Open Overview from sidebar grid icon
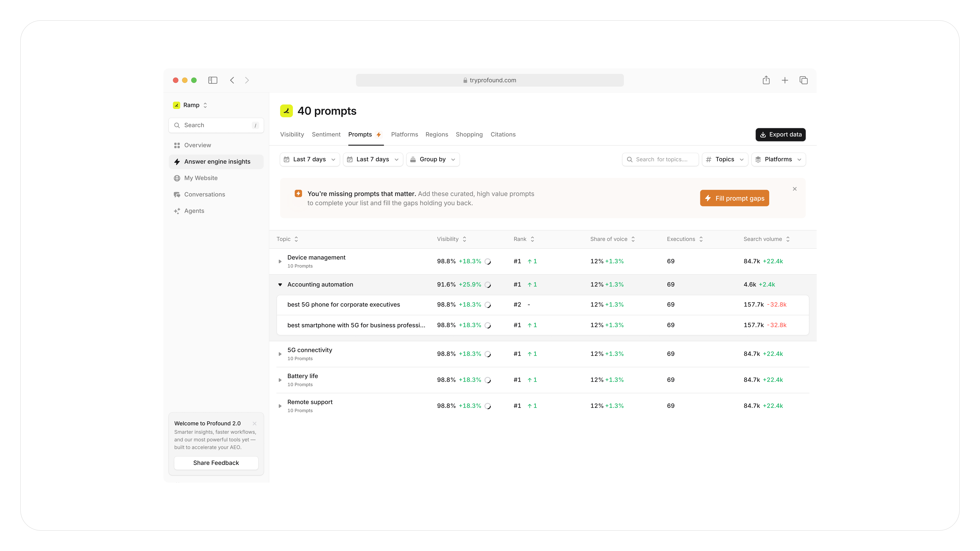 177,145
